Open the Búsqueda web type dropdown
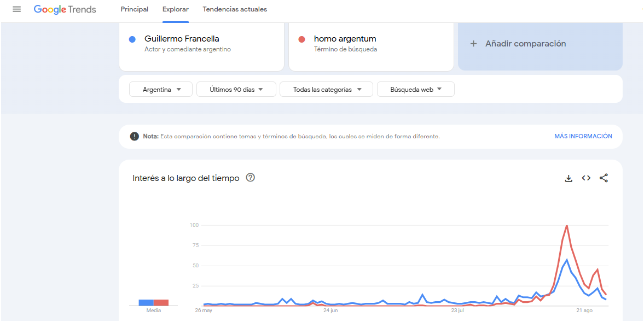The width and height of the screenshot is (644, 322). pyautogui.click(x=416, y=90)
